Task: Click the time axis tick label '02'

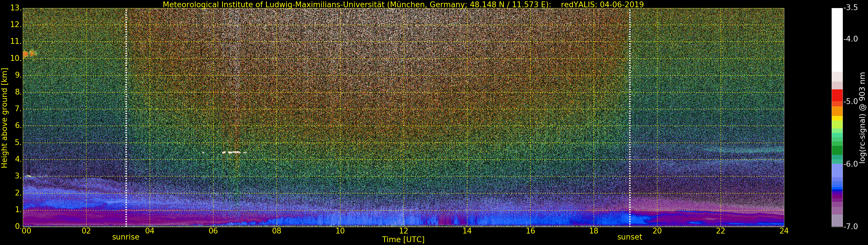Action: point(86,231)
